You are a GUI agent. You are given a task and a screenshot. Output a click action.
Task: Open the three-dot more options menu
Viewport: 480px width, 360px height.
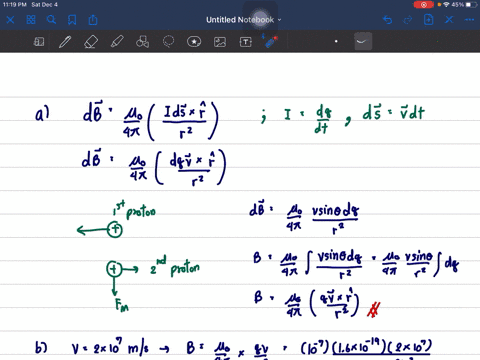(x=469, y=20)
